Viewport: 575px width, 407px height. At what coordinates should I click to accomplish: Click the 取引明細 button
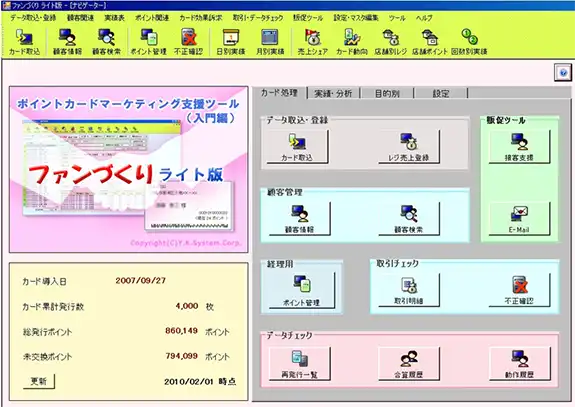[x=409, y=290]
